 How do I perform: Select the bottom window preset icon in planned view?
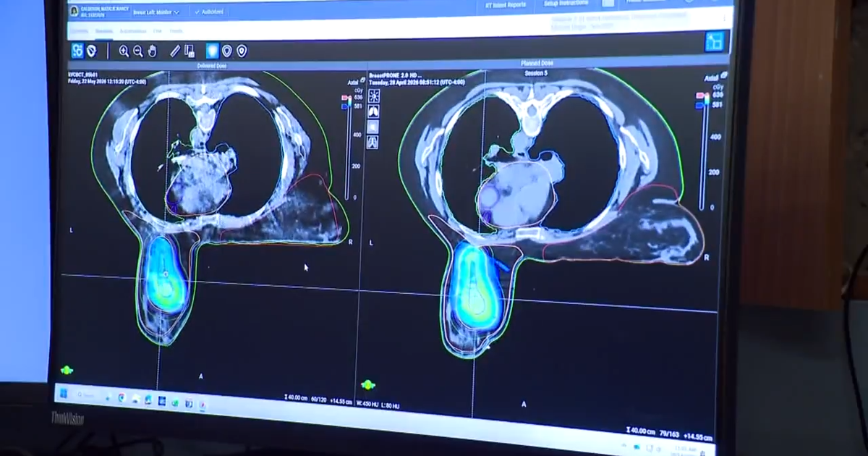374,143
